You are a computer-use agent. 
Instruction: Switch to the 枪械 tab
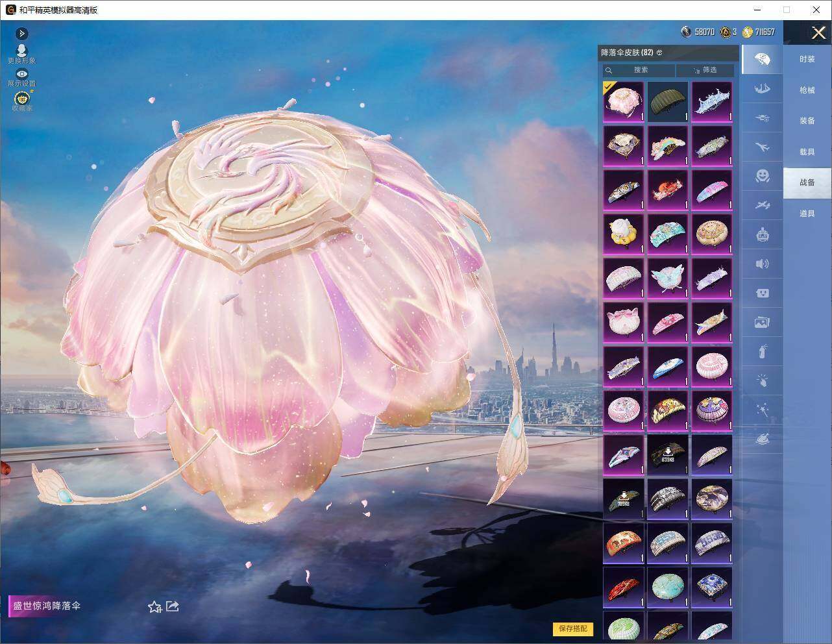(x=807, y=90)
